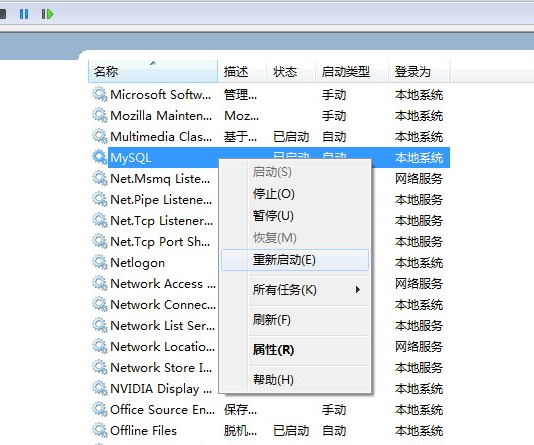Image resolution: width=534 pixels, height=445 pixels.
Task: Click Moz... description of Mozilla Mainten...
Action: coord(241,116)
